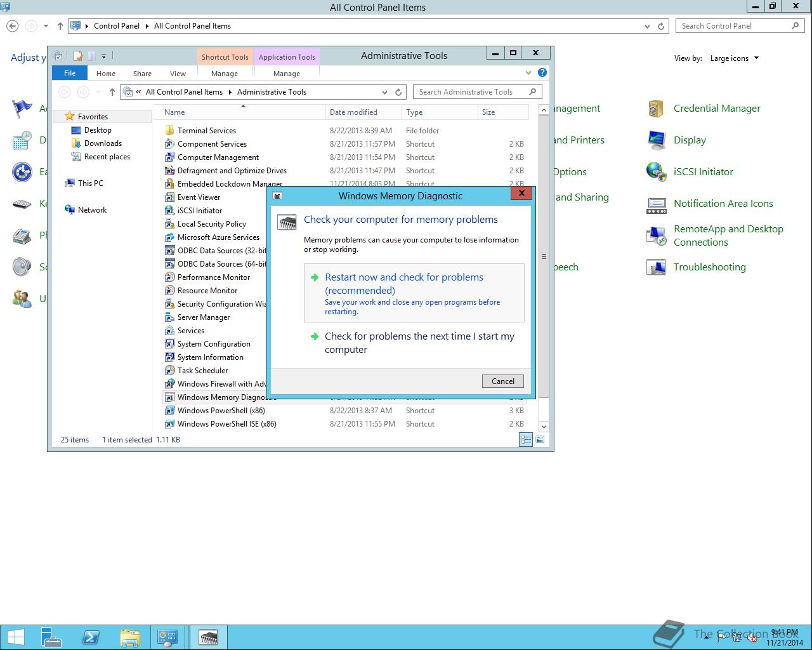Open Recent places in navigation pane
Viewport: 812px width, 650px height.
point(107,157)
